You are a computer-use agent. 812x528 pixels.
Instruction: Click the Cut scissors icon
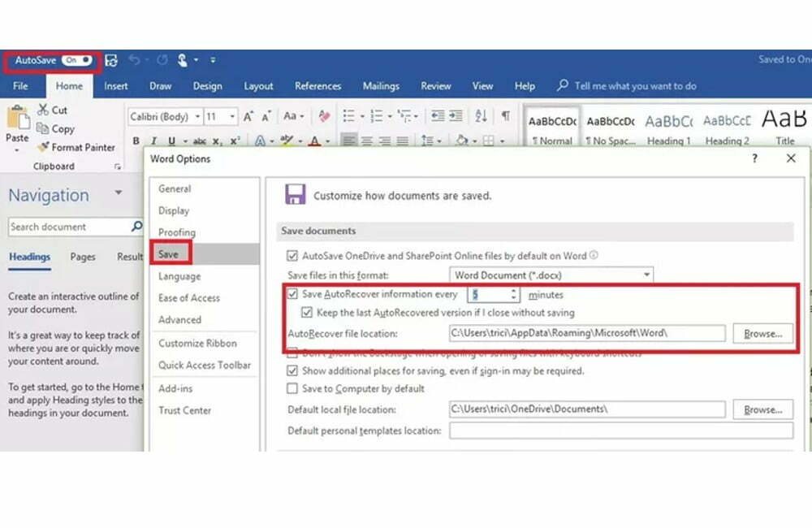pos(43,110)
